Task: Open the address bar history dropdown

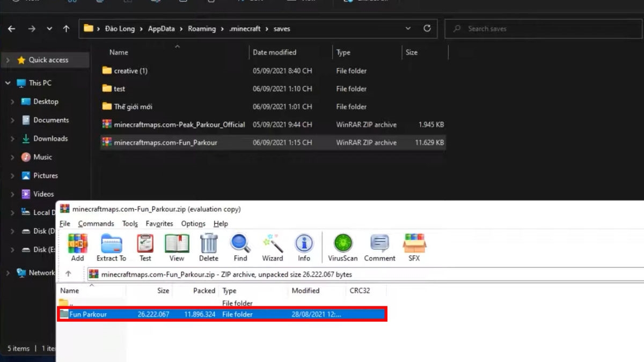Action: point(408,29)
